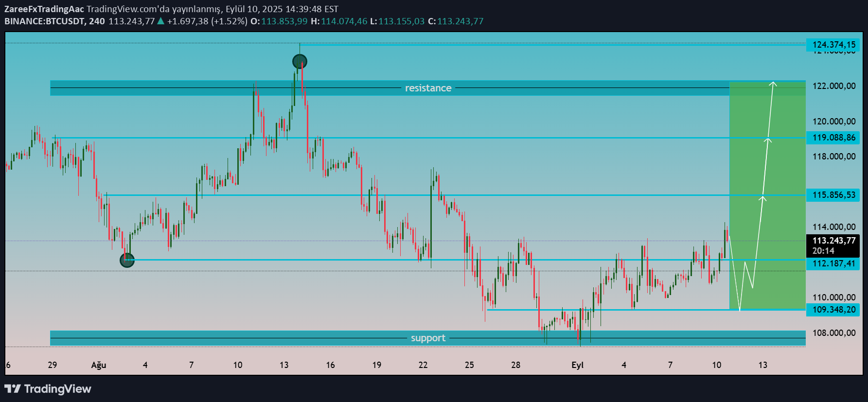The height and width of the screenshot is (402, 868).
Task: Click the 119.088,86 price level label
Action: click(x=833, y=138)
